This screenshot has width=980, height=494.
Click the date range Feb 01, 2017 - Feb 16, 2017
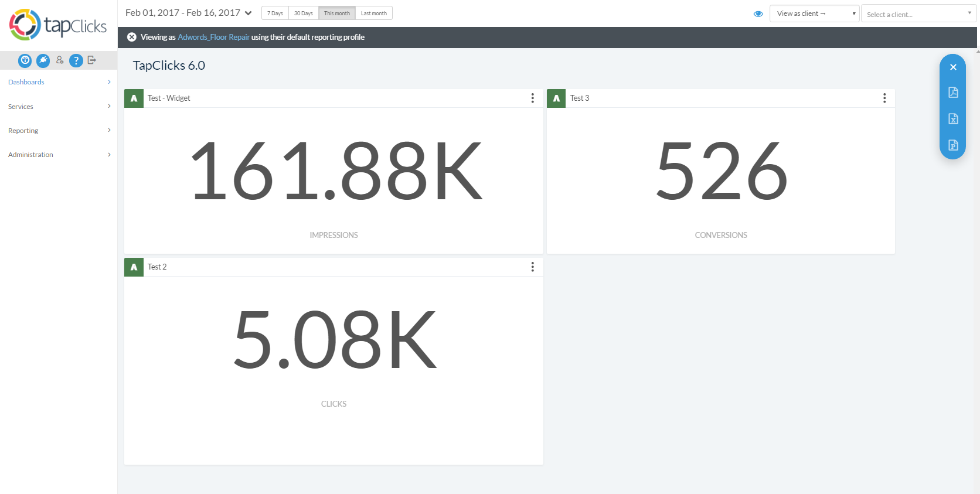pos(183,13)
